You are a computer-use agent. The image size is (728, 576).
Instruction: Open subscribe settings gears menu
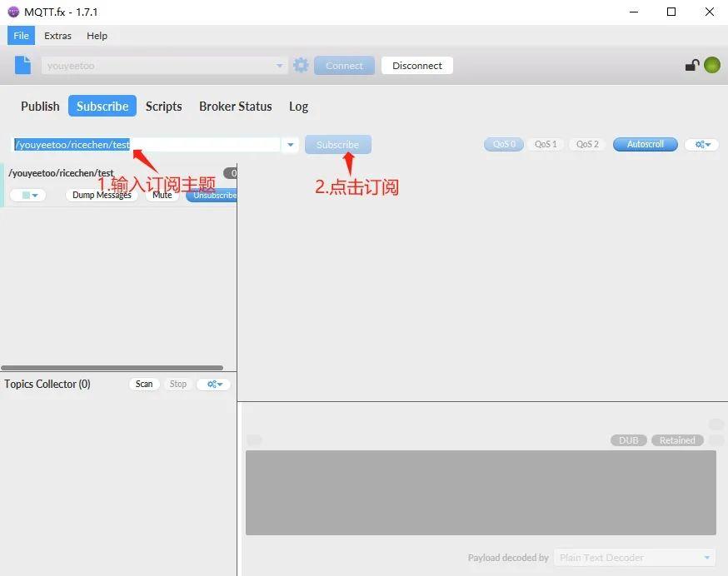click(702, 144)
